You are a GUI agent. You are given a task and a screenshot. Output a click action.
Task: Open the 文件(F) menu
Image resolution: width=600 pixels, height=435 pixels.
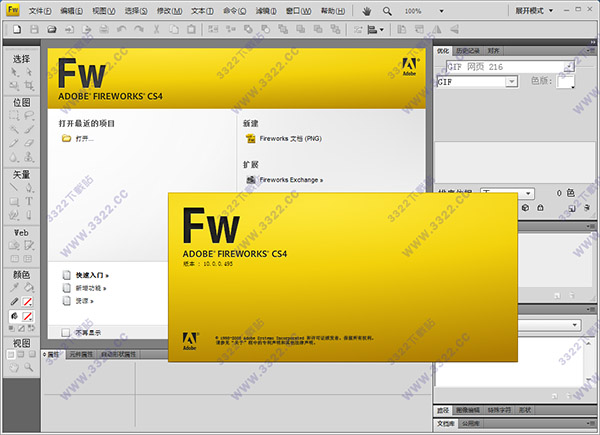point(40,11)
